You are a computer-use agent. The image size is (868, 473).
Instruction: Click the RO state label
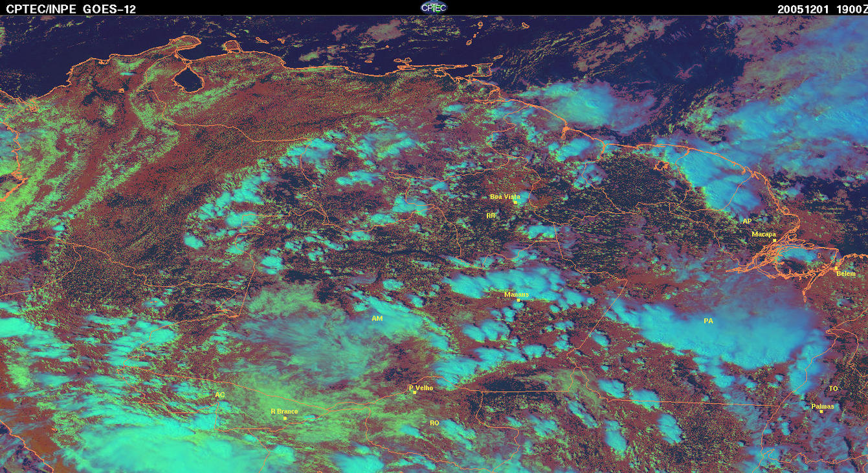pyautogui.click(x=434, y=422)
